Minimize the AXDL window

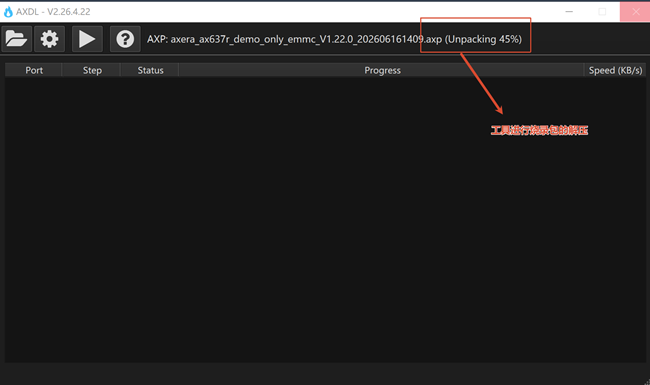point(569,12)
